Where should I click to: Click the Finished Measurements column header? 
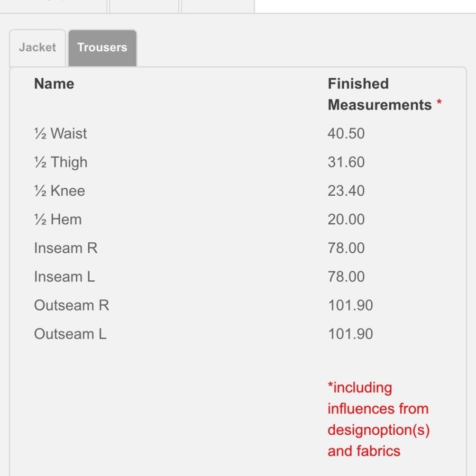pyautogui.click(x=380, y=94)
